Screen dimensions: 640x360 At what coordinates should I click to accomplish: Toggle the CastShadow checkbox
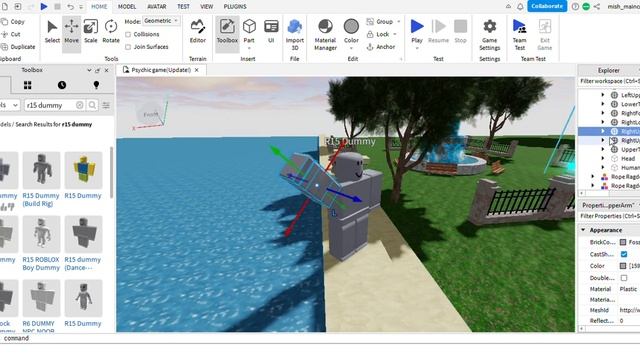point(624,254)
